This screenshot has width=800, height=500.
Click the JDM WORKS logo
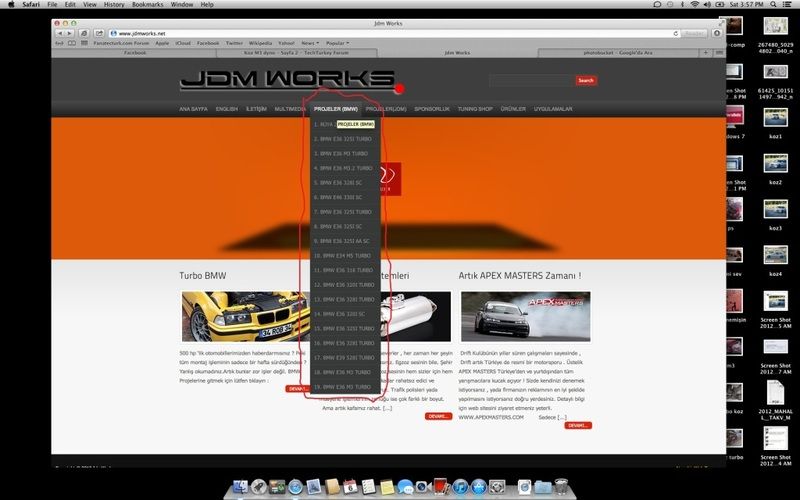pyautogui.click(x=292, y=81)
